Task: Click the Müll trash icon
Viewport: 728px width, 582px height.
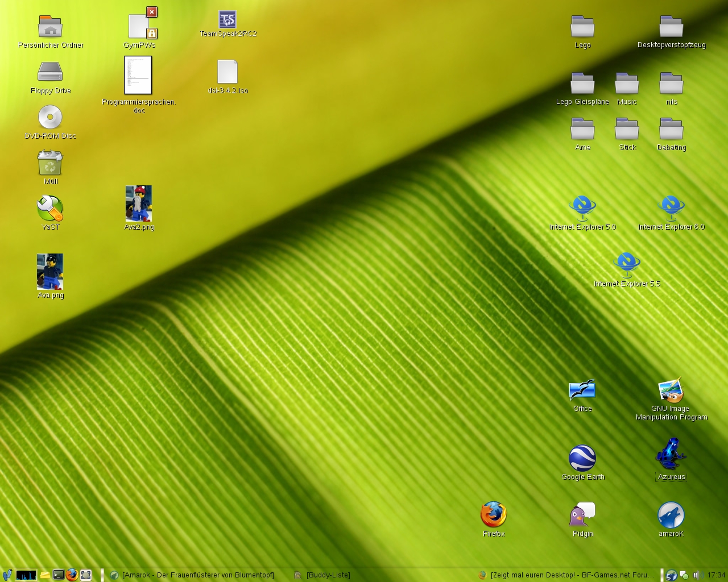Action: (50, 163)
